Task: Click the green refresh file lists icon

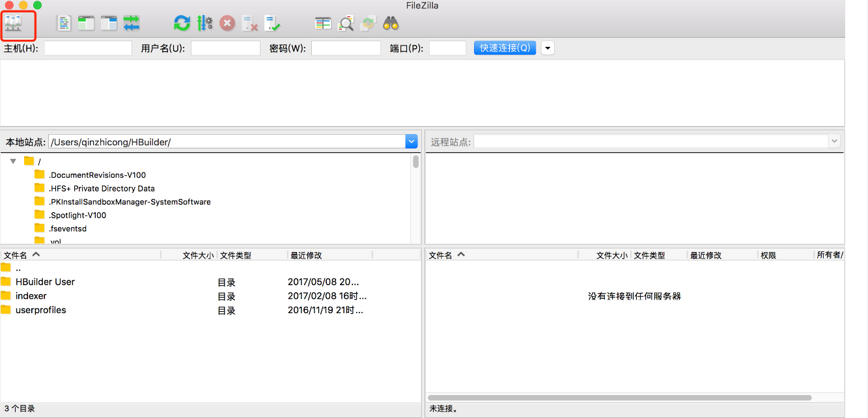Action: tap(182, 23)
